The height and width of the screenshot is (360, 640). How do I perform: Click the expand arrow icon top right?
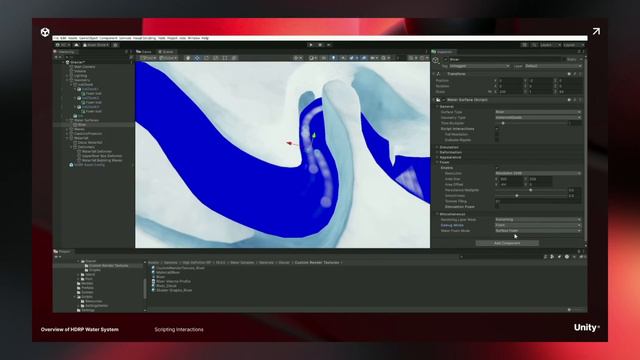pyautogui.click(x=596, y=31)
